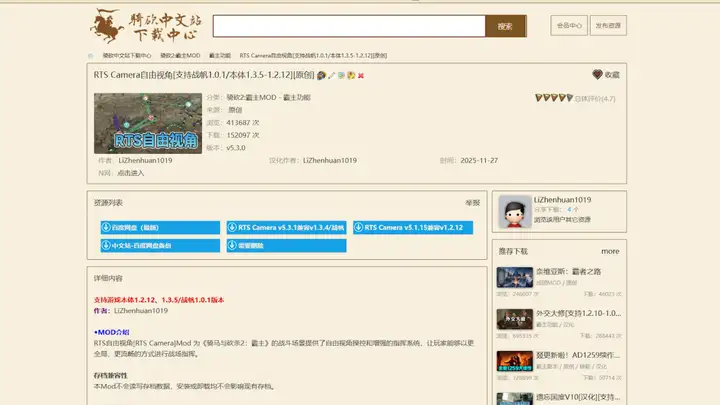The height and width of the screenshot is (405, 720).
Task: Open the AD1259 recommended mod title
Action: [578, 355]
